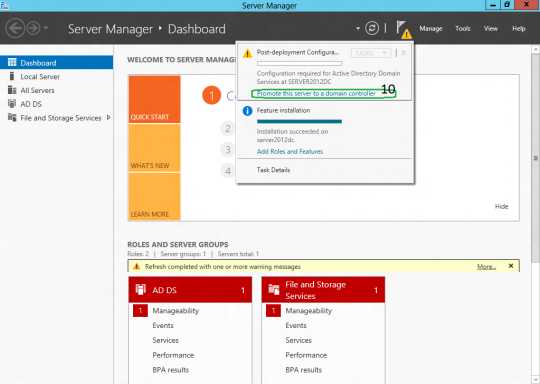Click the Local Server sidebar icon
Screen dimensions: 540x384
tap(12, 76)
